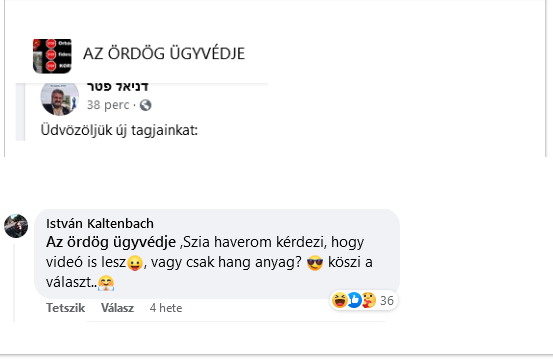The height and width of the screenshot is (360, 553).
Task: Click the tongue-out emoji after videó is lesz
Action: [135, 263]
